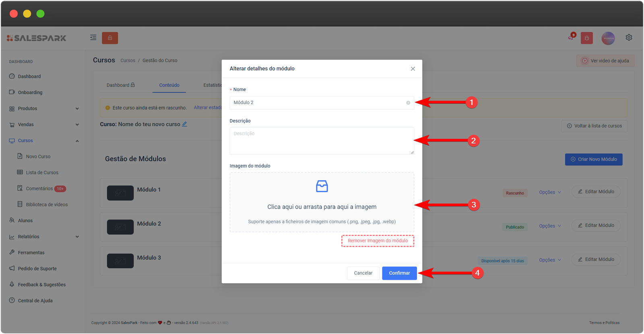Screen dimensions: 644x334
Task: Clear the Nome field with clear icon
Action: tap(408, 103)
